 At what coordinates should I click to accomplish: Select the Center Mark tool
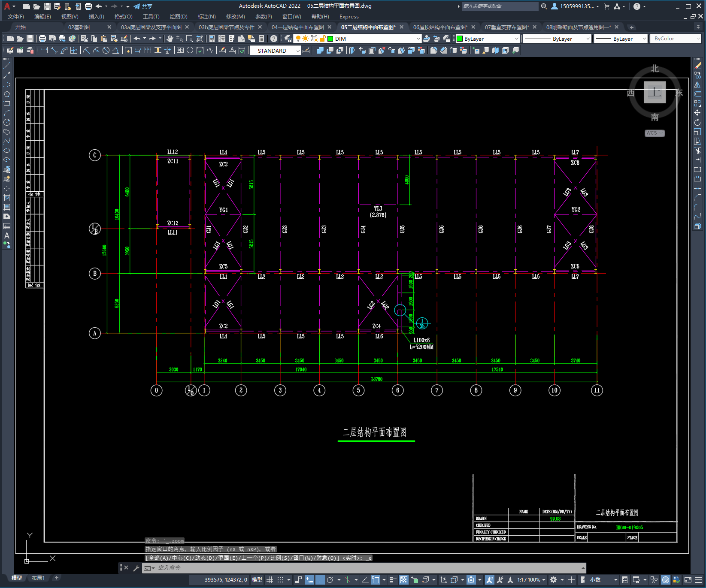tap(190, 50)
